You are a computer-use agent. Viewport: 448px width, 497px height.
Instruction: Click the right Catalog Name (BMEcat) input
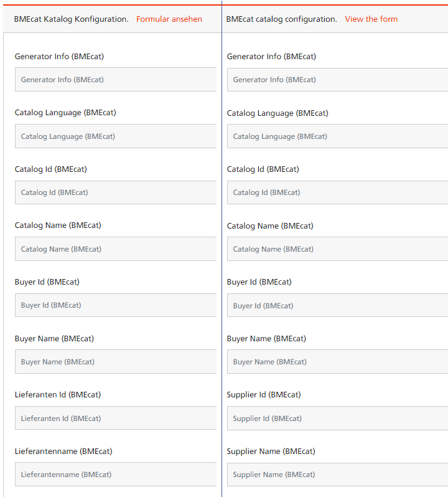(337, 249)
